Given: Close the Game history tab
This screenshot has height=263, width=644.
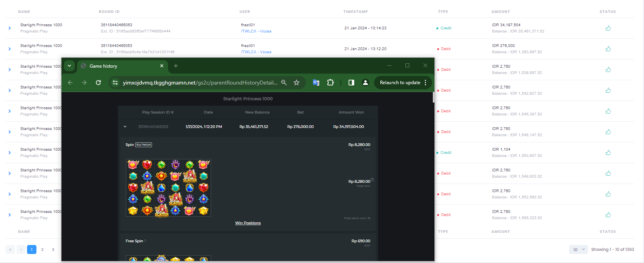Looking at the screenshot, I should pyautogui.click(x=162, y=66).
